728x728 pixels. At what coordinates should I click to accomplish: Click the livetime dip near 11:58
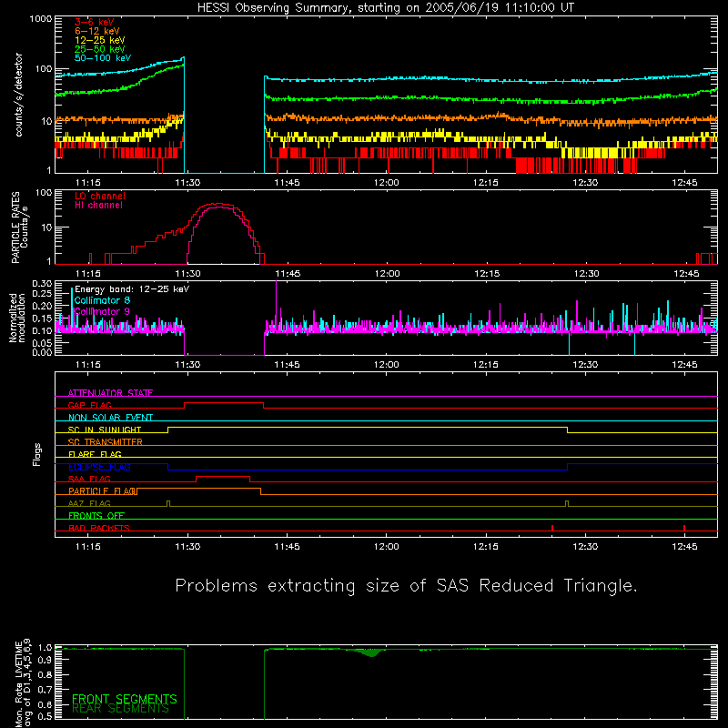pyautogui.click(x=371, y=653)
